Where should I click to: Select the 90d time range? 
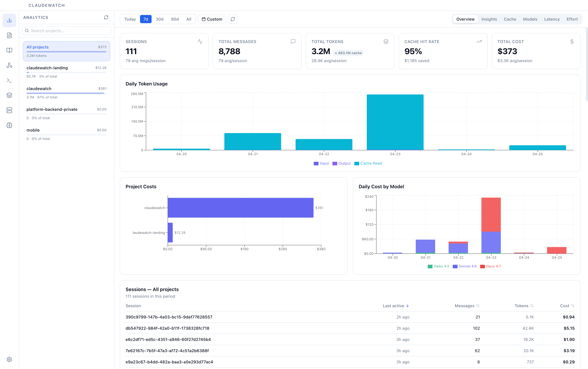(175, 19)
